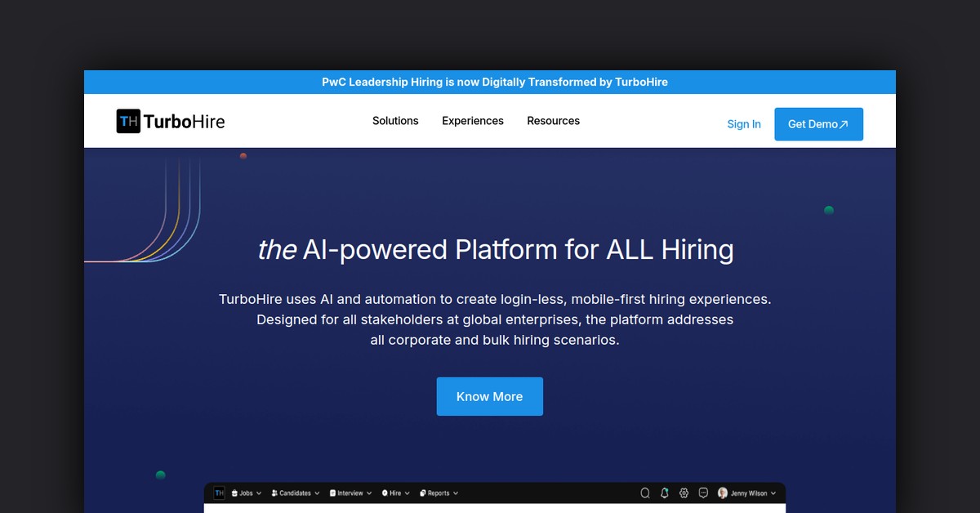The width and height of the screenshot is (980, 513).
Task: Open the settings gear icon
Action: coord(684,493)
